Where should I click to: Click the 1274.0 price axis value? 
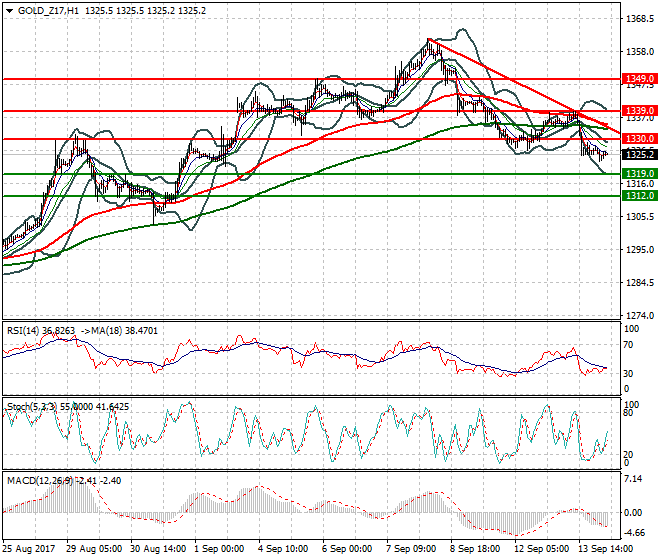coord(640,315)
